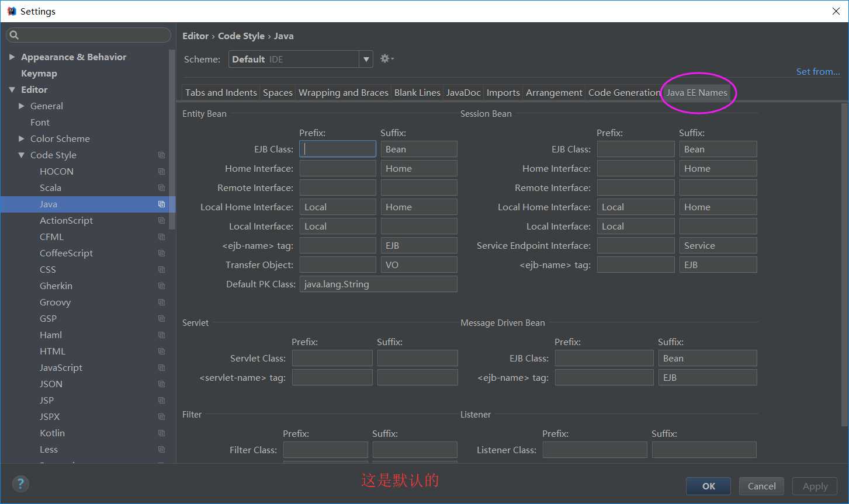849x504 pixels.
Task: Click the copy icon beside Kotlin
Action: click(x=162, y=433)
